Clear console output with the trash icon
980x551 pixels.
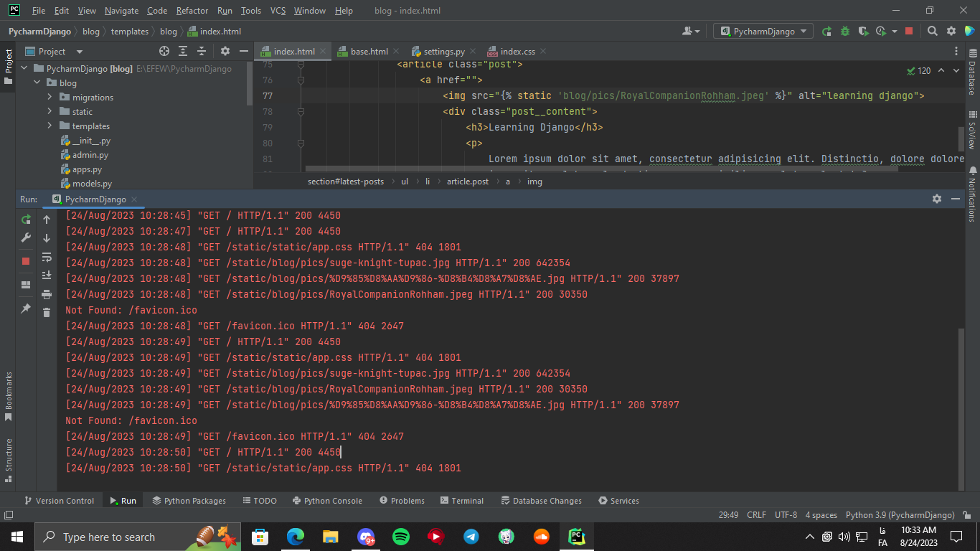coord(46,312)
